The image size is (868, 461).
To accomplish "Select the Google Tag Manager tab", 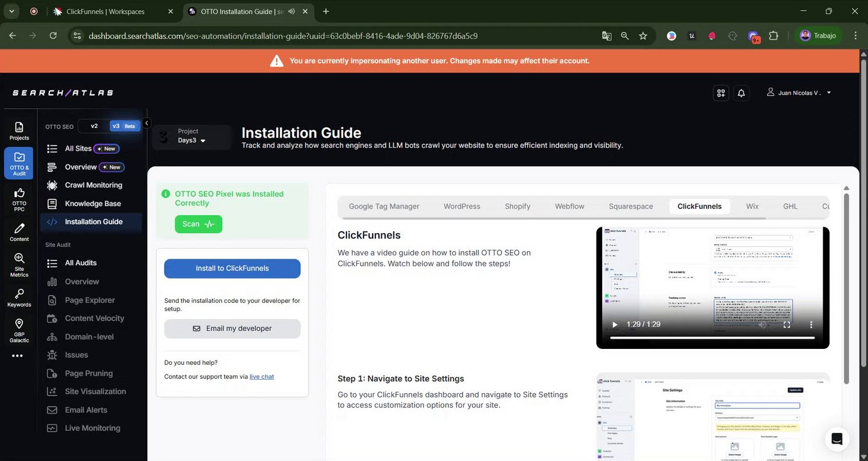I will 384,206.
